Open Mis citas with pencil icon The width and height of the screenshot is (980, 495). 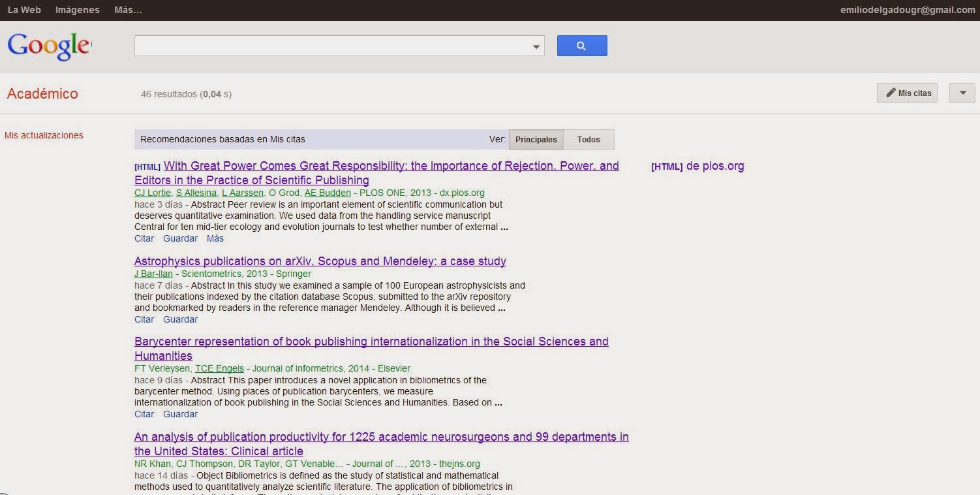coord(907,93)
